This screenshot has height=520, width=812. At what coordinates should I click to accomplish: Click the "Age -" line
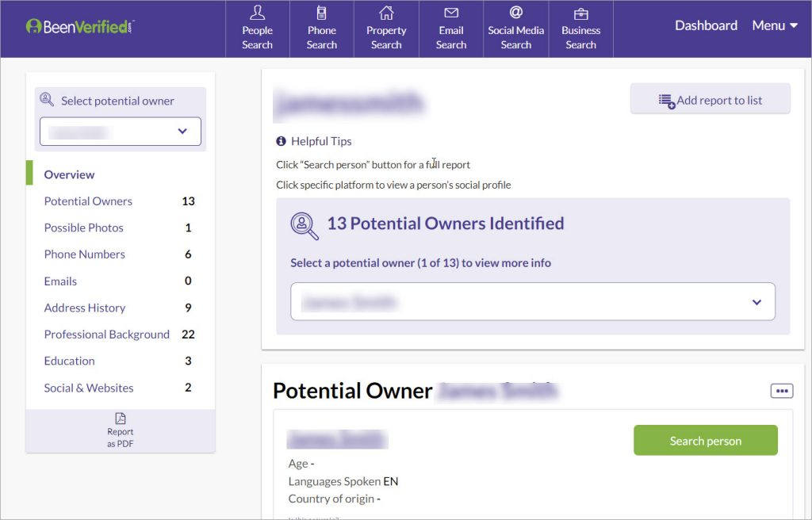tap(301, 464)
